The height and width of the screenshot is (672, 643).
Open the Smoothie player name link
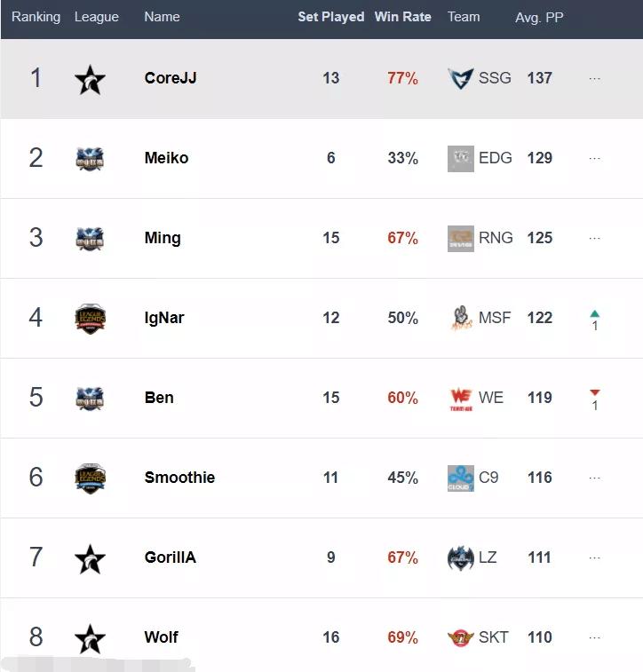[179, 478]
